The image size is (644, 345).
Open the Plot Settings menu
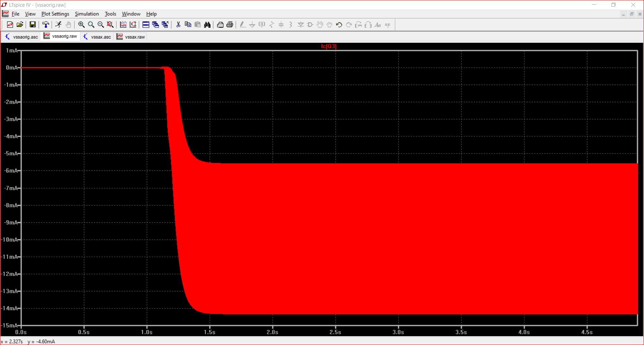[55, 14]
